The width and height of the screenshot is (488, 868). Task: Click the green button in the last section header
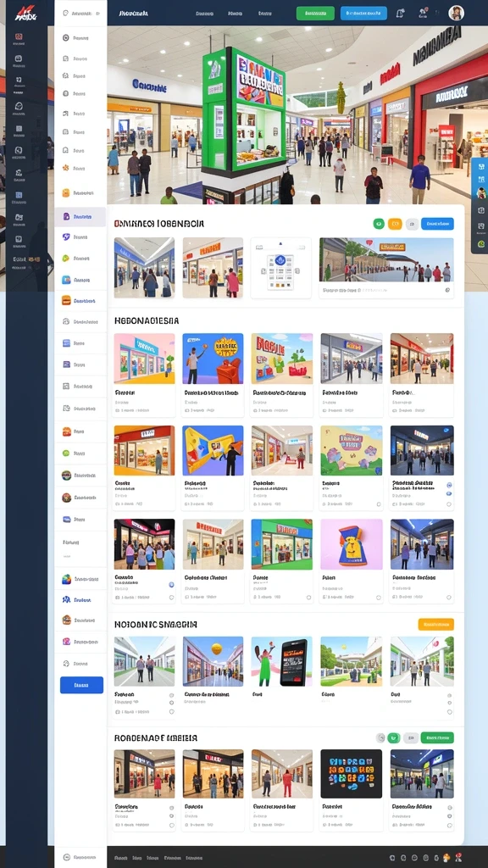coord(437,737)
